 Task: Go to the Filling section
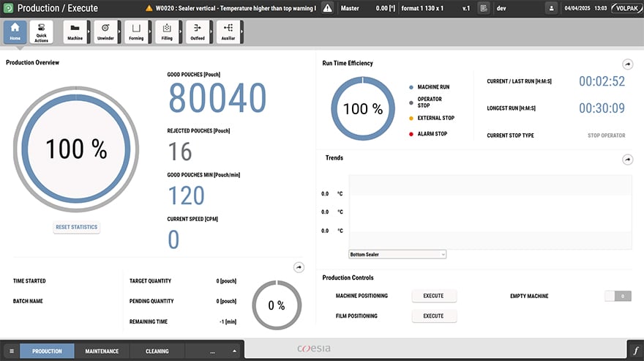(166, 32)
